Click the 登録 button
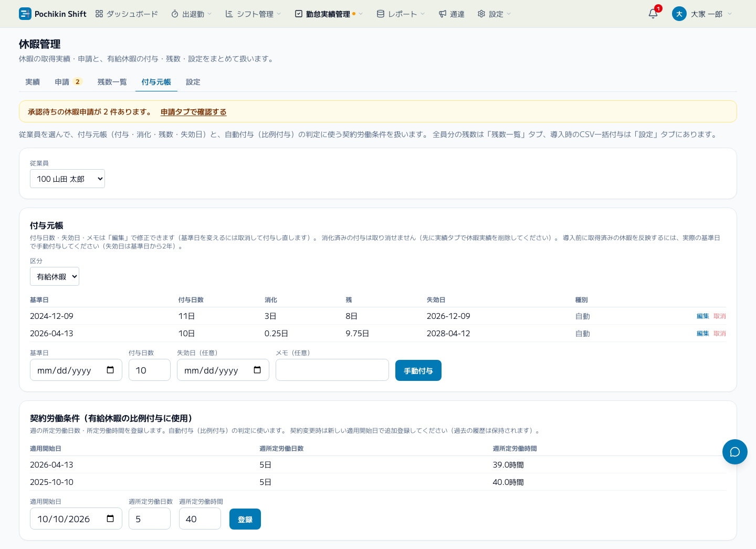Screen dimensions: 756x549 click(245, 519)
